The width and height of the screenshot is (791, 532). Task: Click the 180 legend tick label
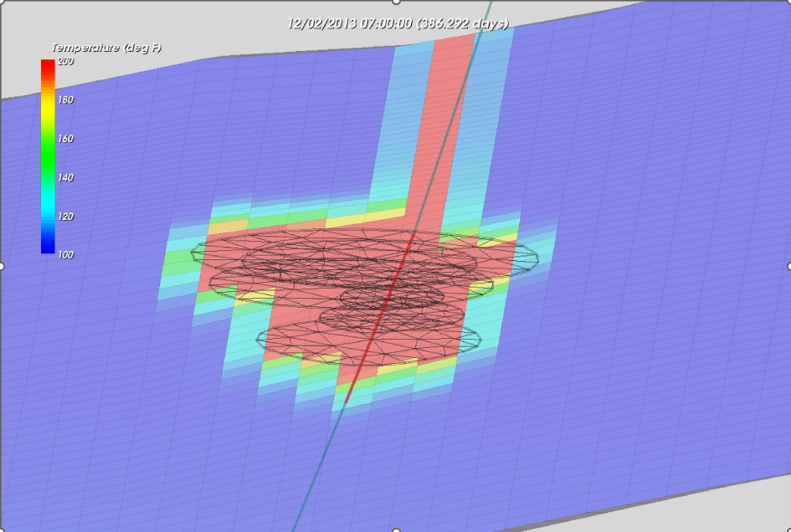click(65, 100)
